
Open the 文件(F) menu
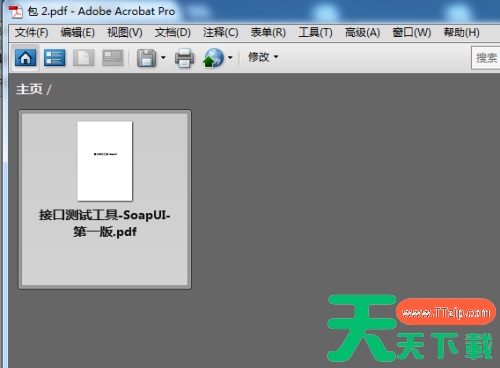coord(32,33)
